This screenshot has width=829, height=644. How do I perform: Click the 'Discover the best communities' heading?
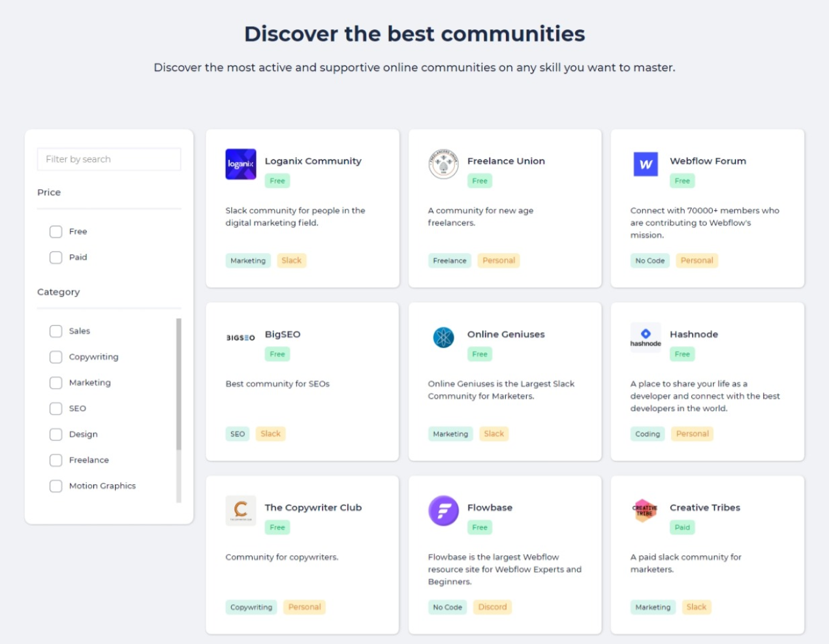pos(414,34)
